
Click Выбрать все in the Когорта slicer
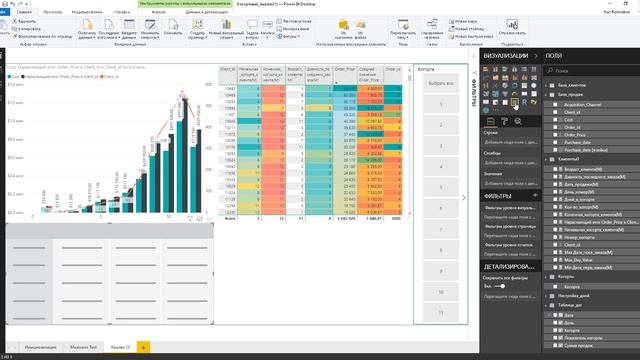tap(441, 83)
